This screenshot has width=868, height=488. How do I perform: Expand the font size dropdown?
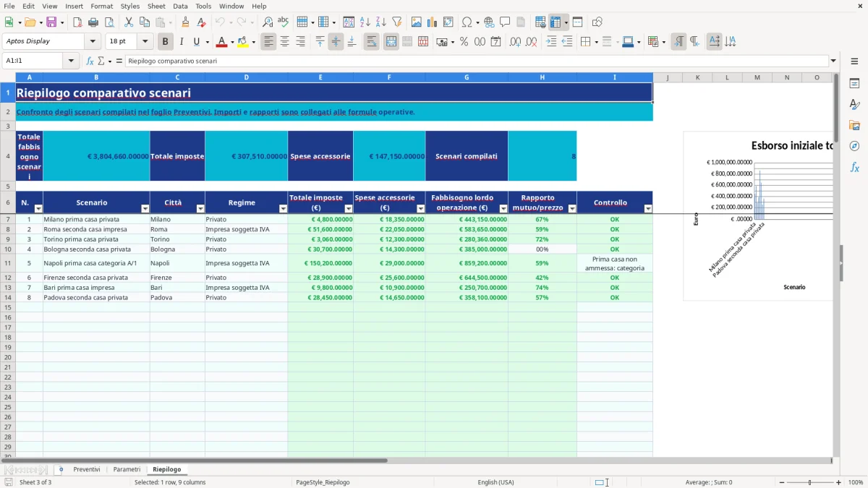pos(145,41)
